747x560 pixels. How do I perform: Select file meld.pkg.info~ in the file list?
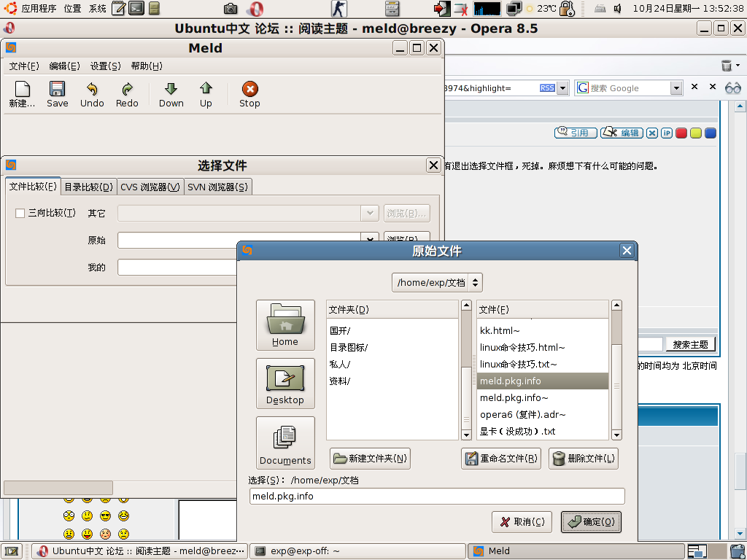click(x=543, y=397)
